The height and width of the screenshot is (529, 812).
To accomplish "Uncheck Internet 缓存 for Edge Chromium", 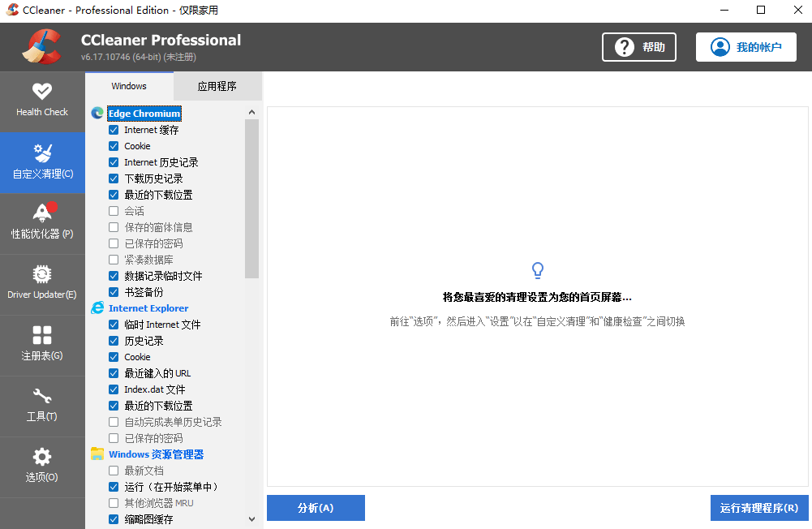I will click(x=114, y=129).
